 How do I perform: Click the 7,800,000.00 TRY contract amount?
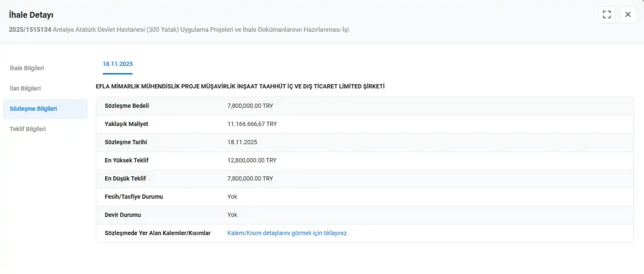(250, 106)
